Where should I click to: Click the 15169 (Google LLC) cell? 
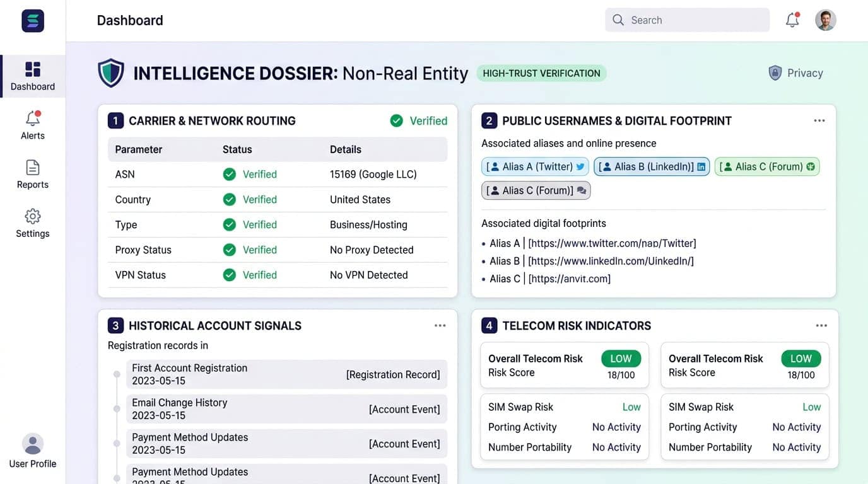(373, 175)
